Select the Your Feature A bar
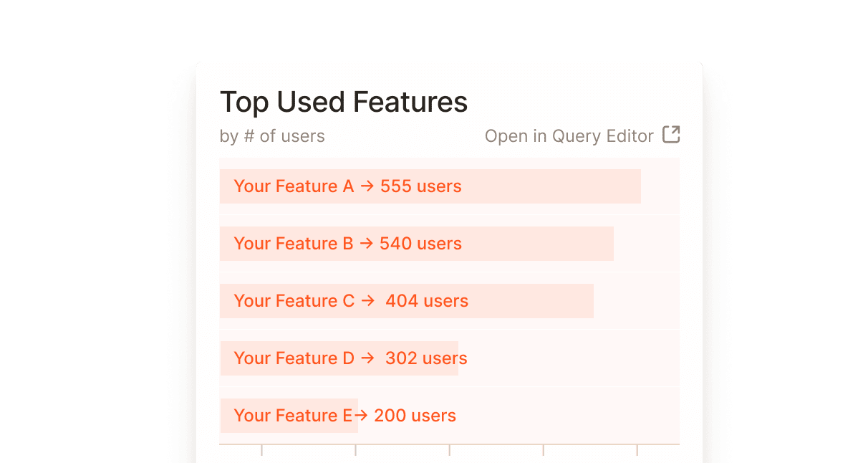The width and height of the screenshot is (868, 463). (430, 186)
